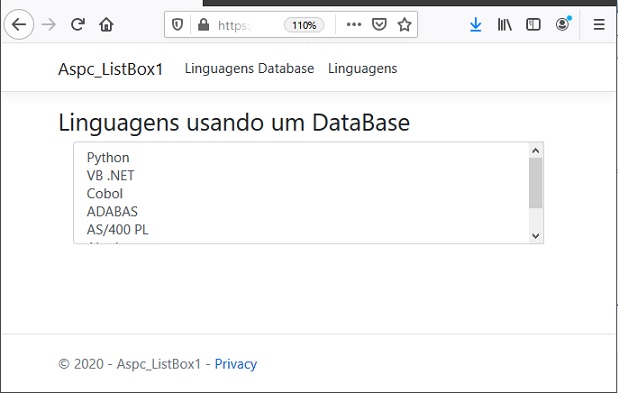Open the Firefox account icon
The width and height of the screenshot is (619, 393).
click(563, 24)
